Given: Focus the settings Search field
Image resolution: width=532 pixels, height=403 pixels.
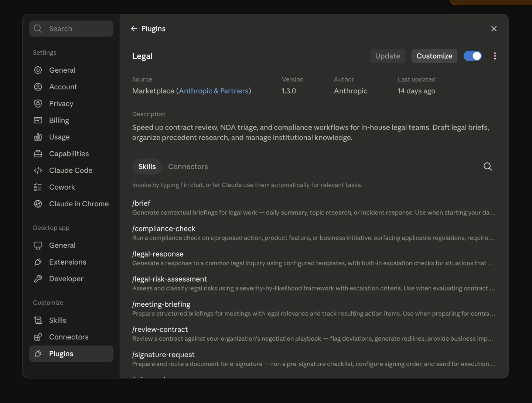Looking at the screenshot, I should pyautogui.click(x=71, y=28).
